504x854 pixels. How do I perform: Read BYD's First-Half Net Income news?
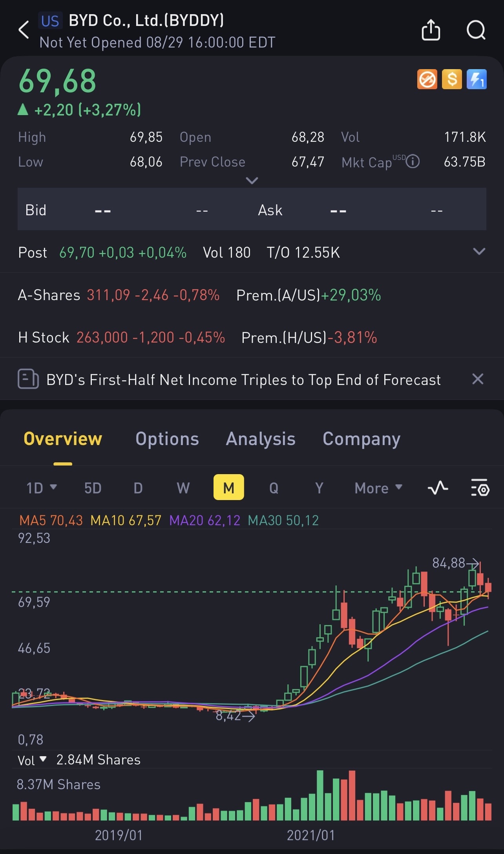click(x=243, y=379)
